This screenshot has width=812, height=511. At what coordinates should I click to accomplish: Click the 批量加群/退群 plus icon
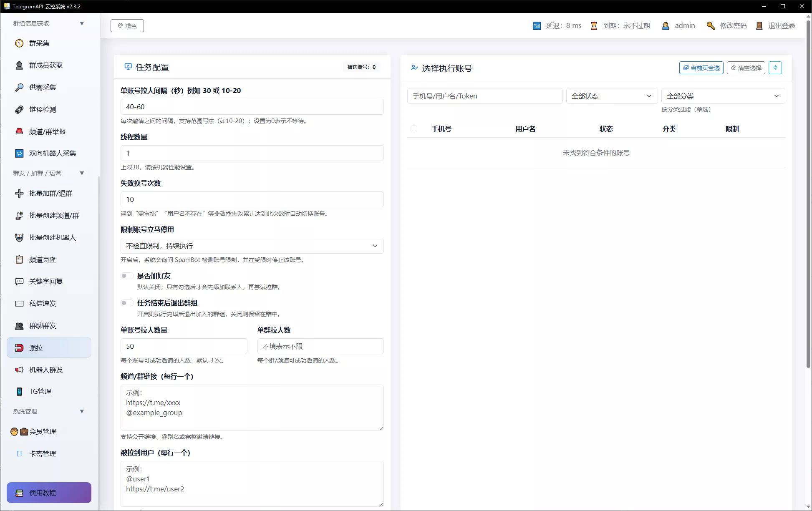(19, 194)
